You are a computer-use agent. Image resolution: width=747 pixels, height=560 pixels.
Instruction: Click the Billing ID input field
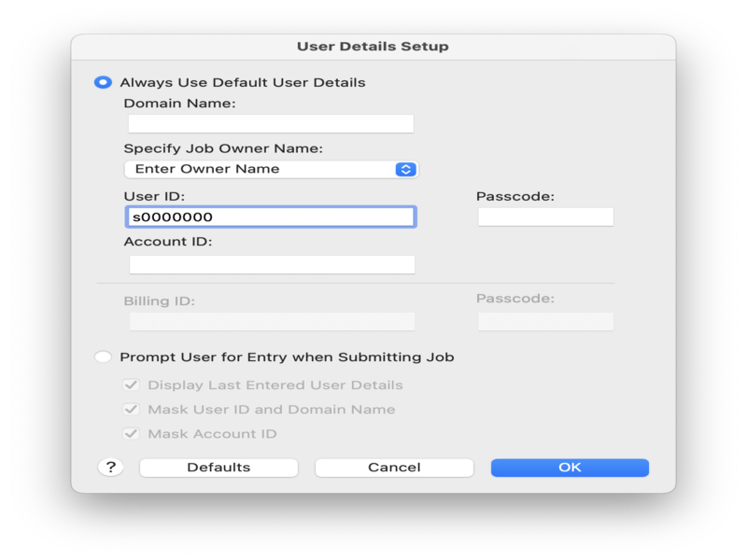(272, 321)
